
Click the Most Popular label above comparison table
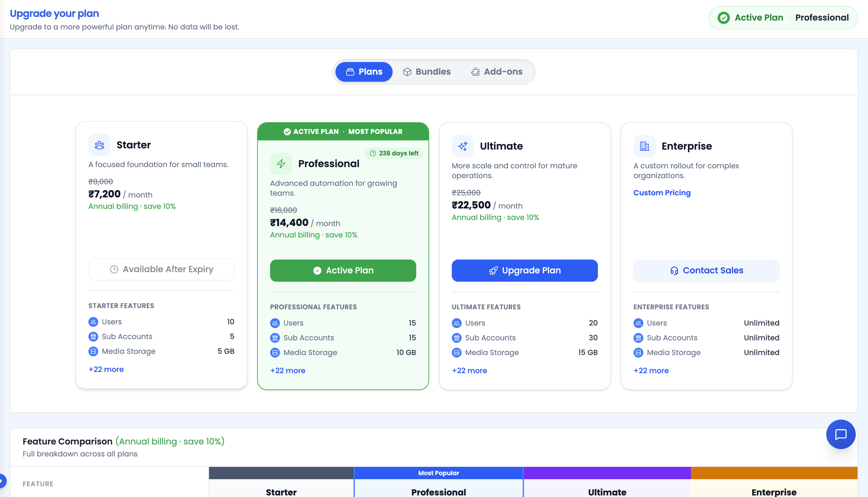[x=438, y=473]
